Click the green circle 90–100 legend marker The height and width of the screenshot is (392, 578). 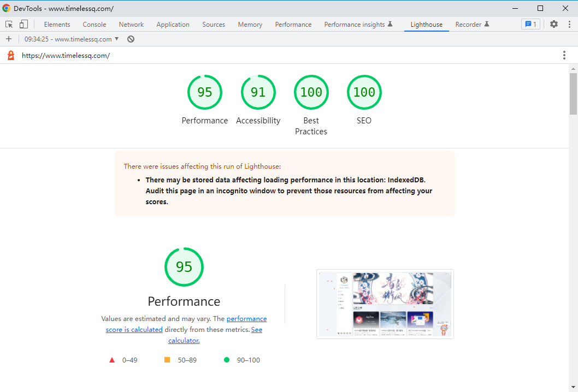(x=227, y=360)
